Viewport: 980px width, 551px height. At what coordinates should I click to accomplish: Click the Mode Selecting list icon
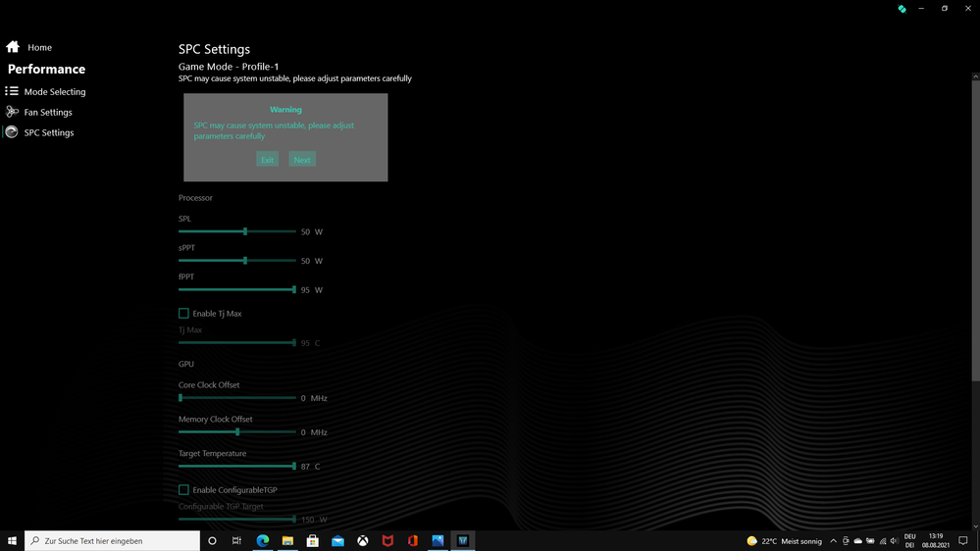(x=11, y=91)
